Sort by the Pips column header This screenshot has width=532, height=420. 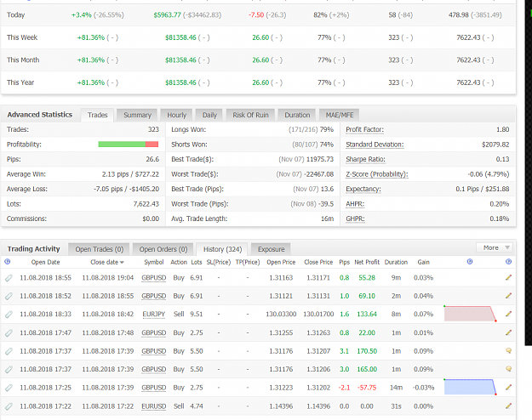pos(345,263)
